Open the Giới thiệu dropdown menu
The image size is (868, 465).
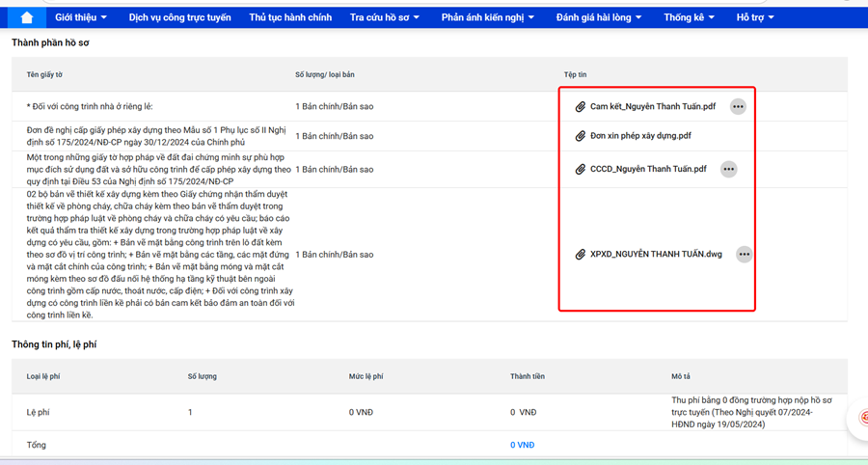click(x=81, y=17)
